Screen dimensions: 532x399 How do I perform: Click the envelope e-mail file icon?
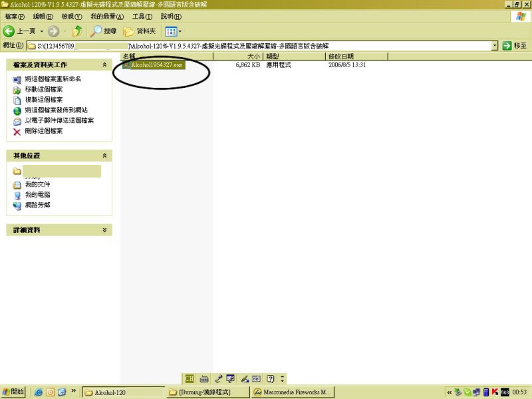coord(17,122)
